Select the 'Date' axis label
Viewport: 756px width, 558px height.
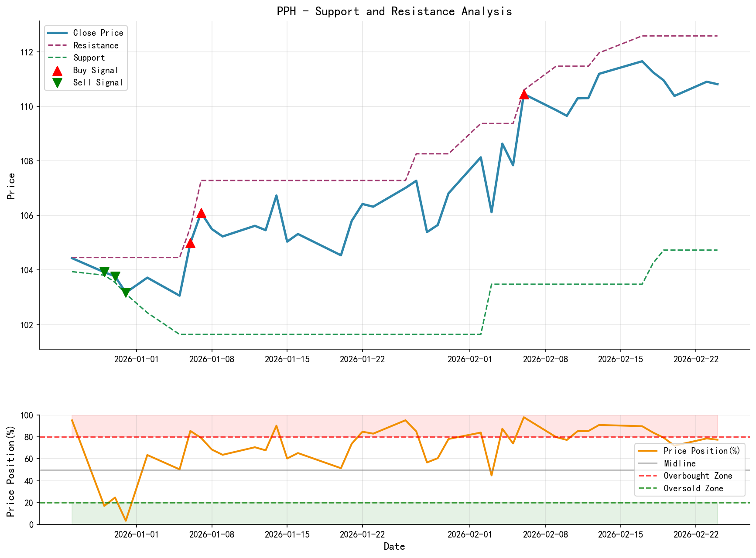click(394, 546)
